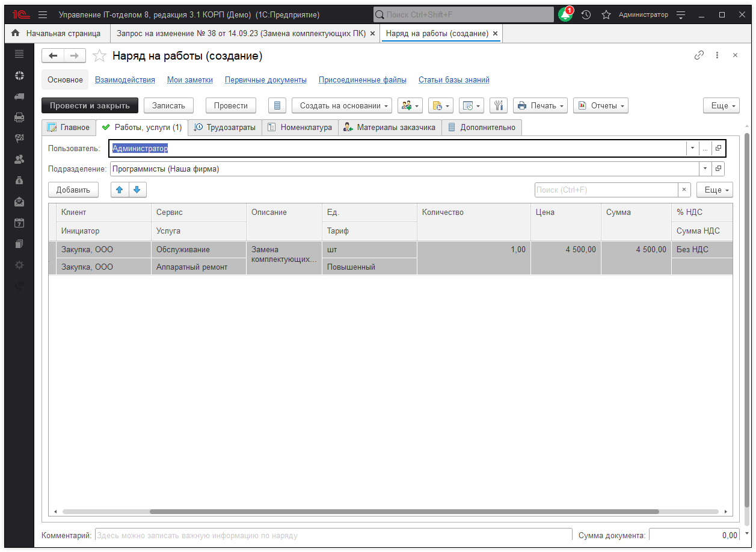
Task: Click the copy link icon
Action: coord(699,55)
